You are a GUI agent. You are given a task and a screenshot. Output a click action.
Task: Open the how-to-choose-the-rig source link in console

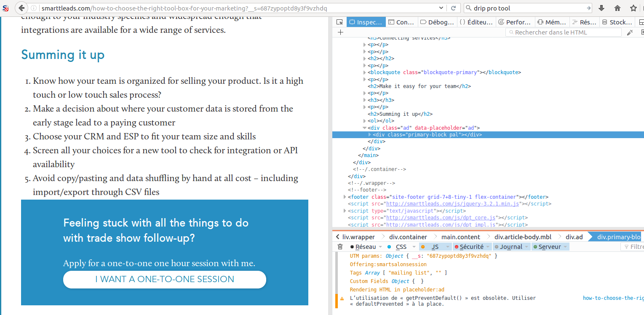coord(613,298)
